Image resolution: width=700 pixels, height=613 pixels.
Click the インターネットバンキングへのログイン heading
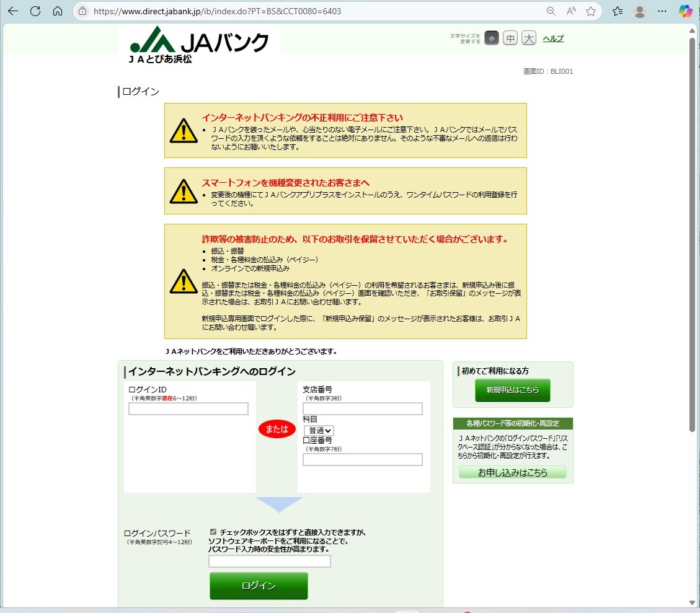[x=212, y=371]
